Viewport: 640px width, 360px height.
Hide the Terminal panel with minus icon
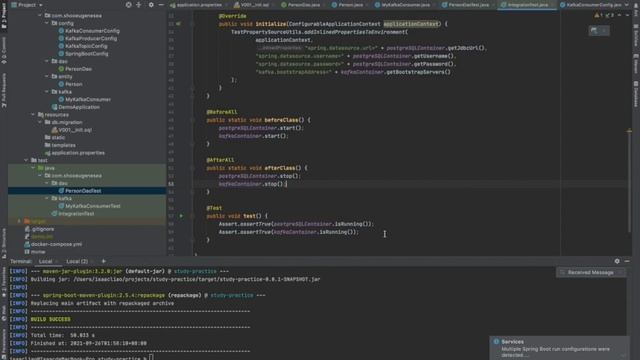tap(627, 261)
